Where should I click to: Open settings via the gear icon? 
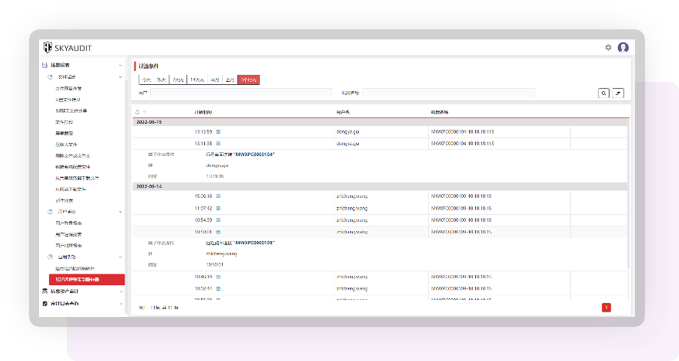[608, 47]
